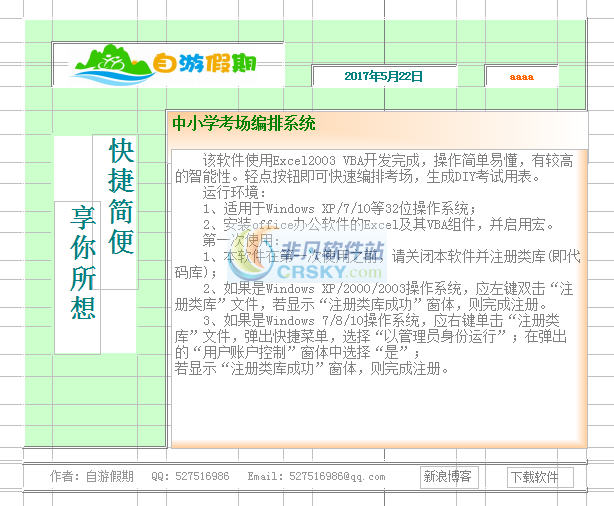This screenshot has width=614, height=506.
Task: Click the 中小学考场编排系统 title bar
Action: [244, 124]
